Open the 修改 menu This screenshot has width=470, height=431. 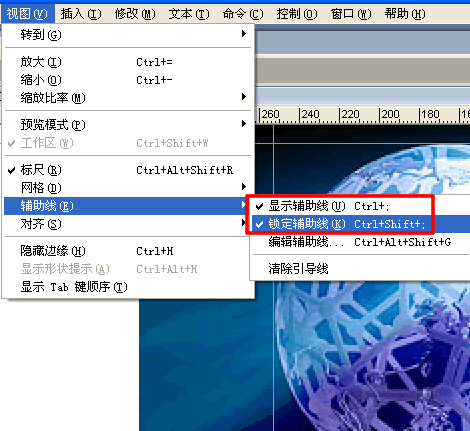coord(135,14)
